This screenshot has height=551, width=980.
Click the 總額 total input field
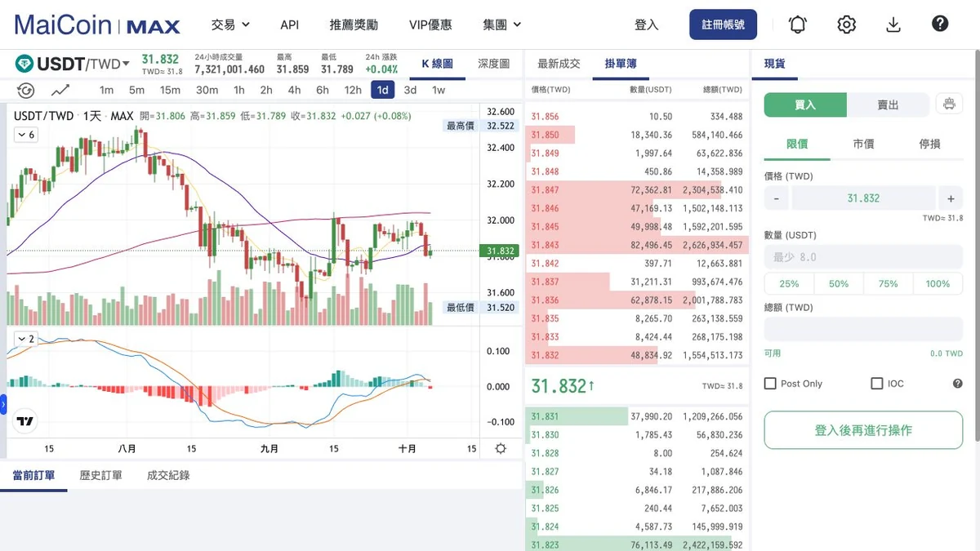pyautogui.click(x=863, y=330)
